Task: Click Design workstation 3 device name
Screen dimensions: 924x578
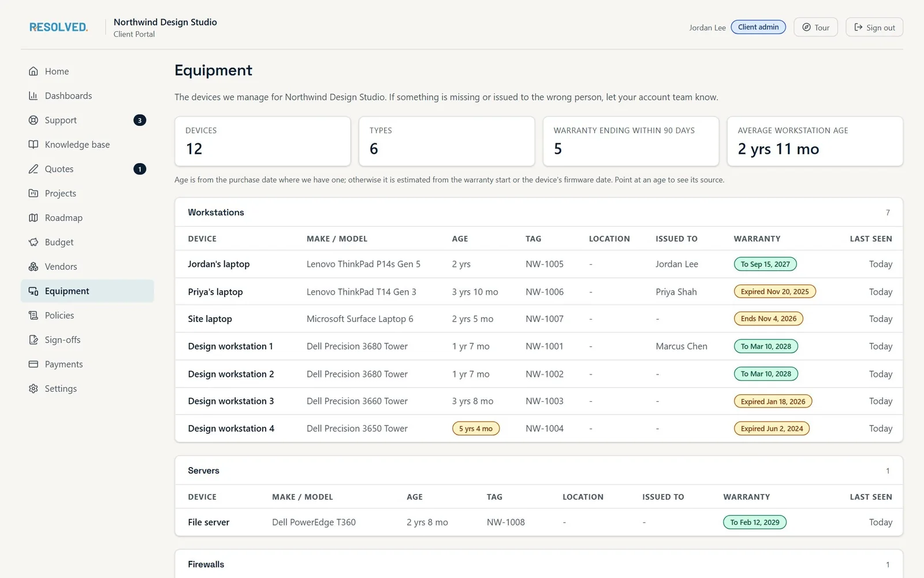Action: point(231,401)
